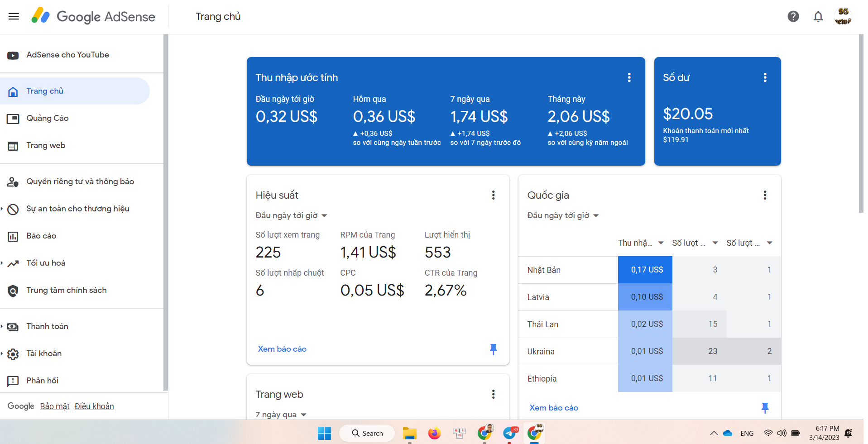Click the Tài khoản gear icon
Image resolution: width=868 pixels, height=444 pixels.
(x=13, y=354)
